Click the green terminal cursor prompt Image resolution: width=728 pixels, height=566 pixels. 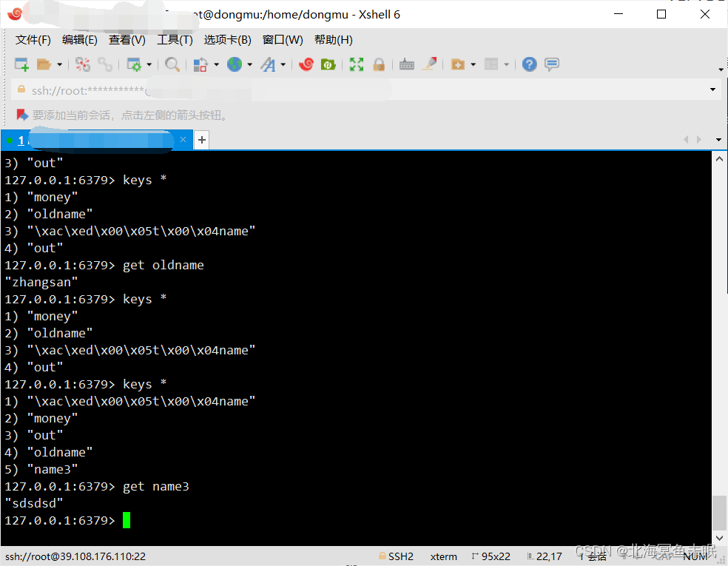coord(127,520)
